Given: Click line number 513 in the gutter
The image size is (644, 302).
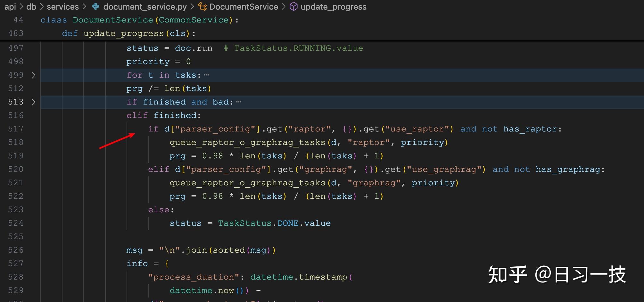Looking at the screenshot, I should point(16,102).
